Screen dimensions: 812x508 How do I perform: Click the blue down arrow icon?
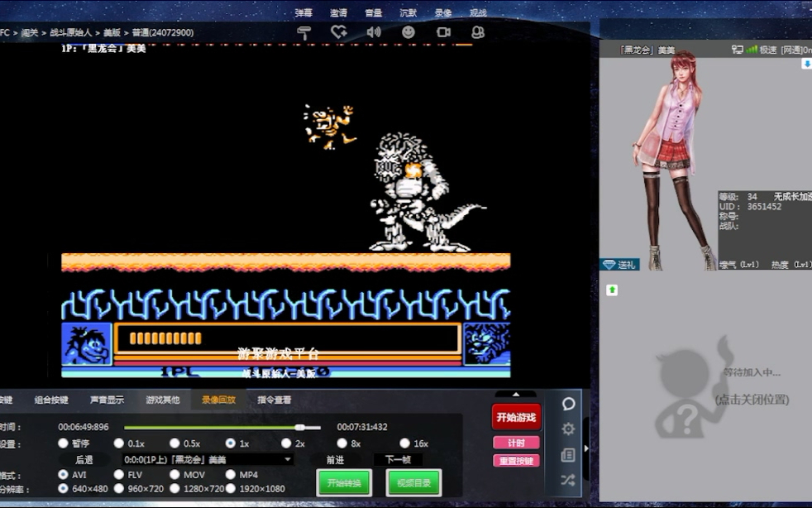point(806,64)
